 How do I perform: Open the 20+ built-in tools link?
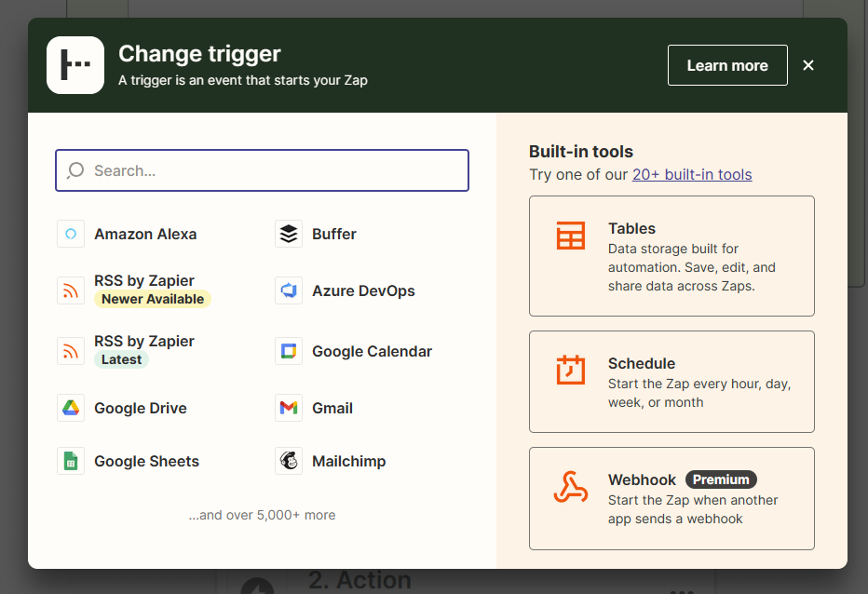692,174
